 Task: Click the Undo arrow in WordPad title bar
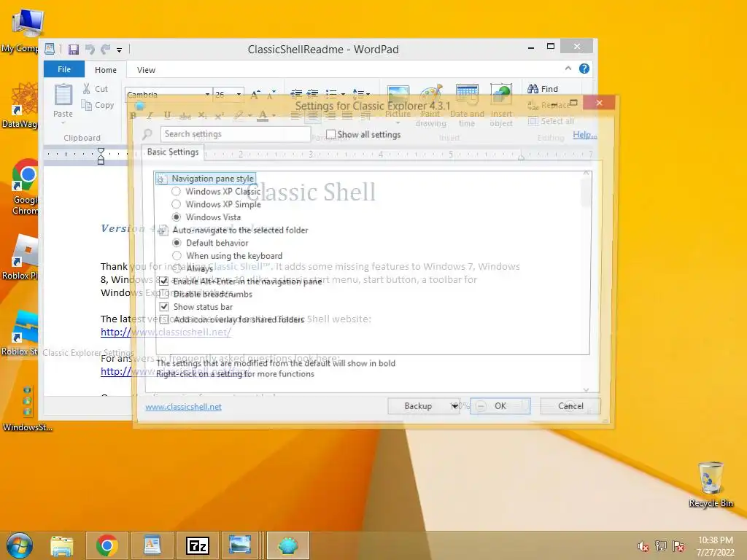click(x=90, y=49)
